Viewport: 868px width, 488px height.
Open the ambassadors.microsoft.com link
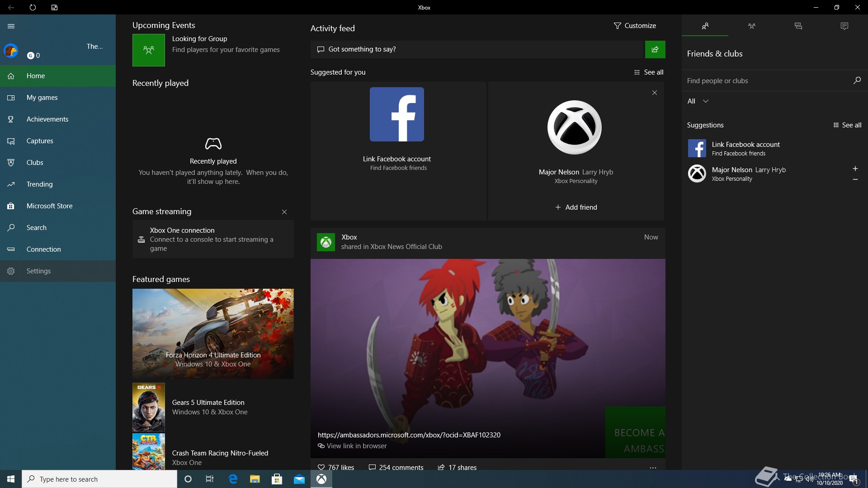click(409, 435)
